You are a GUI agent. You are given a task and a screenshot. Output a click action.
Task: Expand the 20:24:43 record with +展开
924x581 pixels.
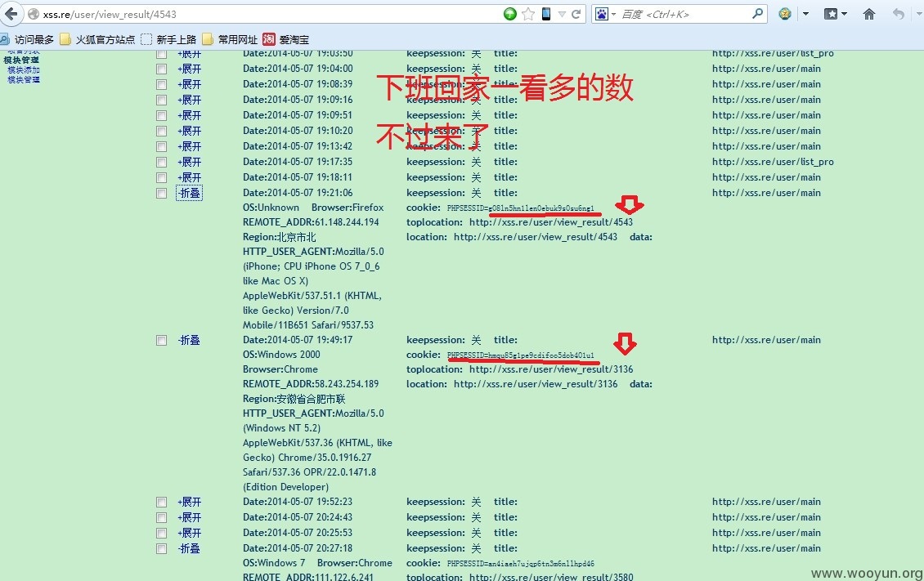click(x=189, y=517)
